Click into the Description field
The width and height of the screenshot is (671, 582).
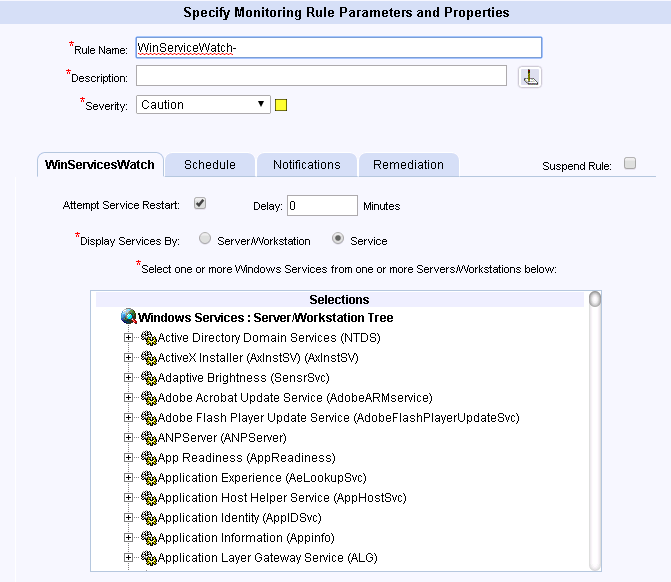click(321, 75)
